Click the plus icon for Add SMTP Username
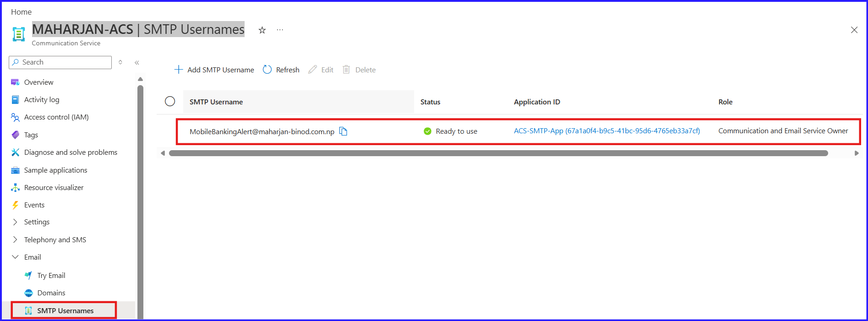This screenshot has height=321, width=868. point(179,70)
